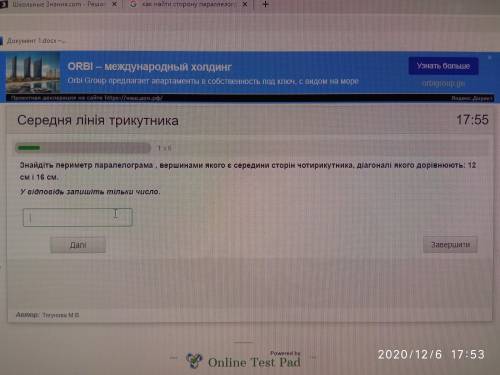The width and height of the screenshot is (500, 375).
Task: Open the orbigroup.ge ad link
Action: pos(443,84)
